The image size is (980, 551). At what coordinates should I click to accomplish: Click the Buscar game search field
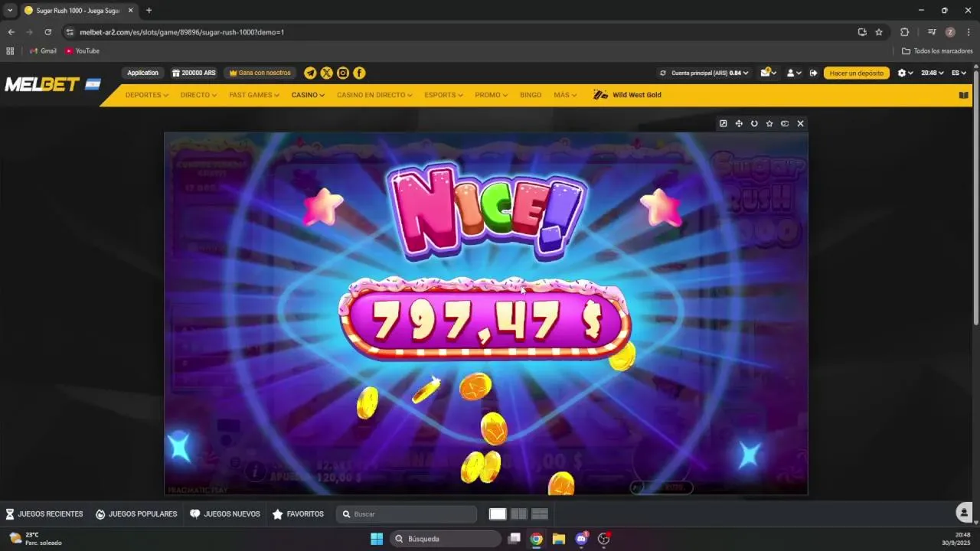(x=407, y=514)
